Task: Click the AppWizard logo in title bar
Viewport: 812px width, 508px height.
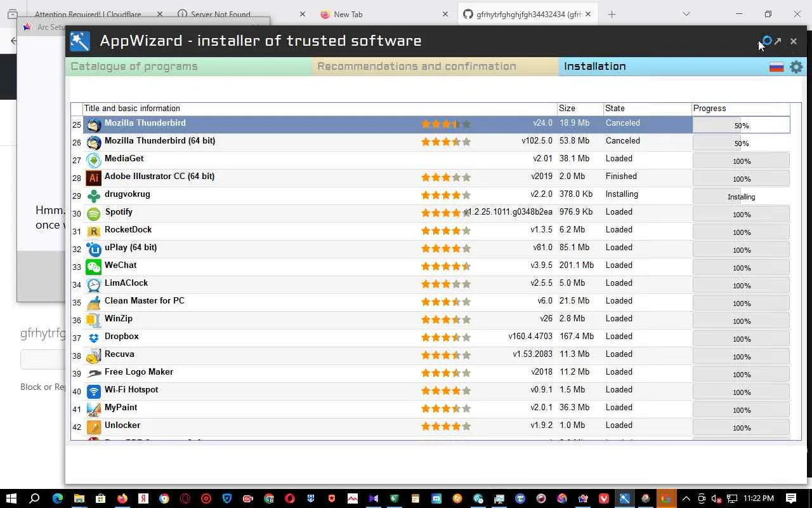Action: (80, 41)
